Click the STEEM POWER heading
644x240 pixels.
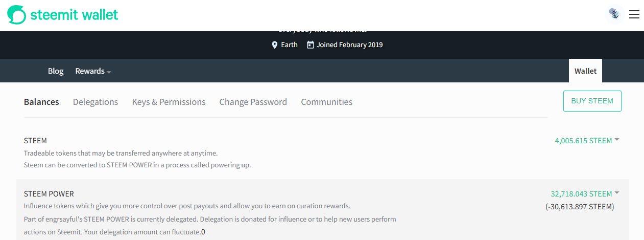click(x=49, y=194)
